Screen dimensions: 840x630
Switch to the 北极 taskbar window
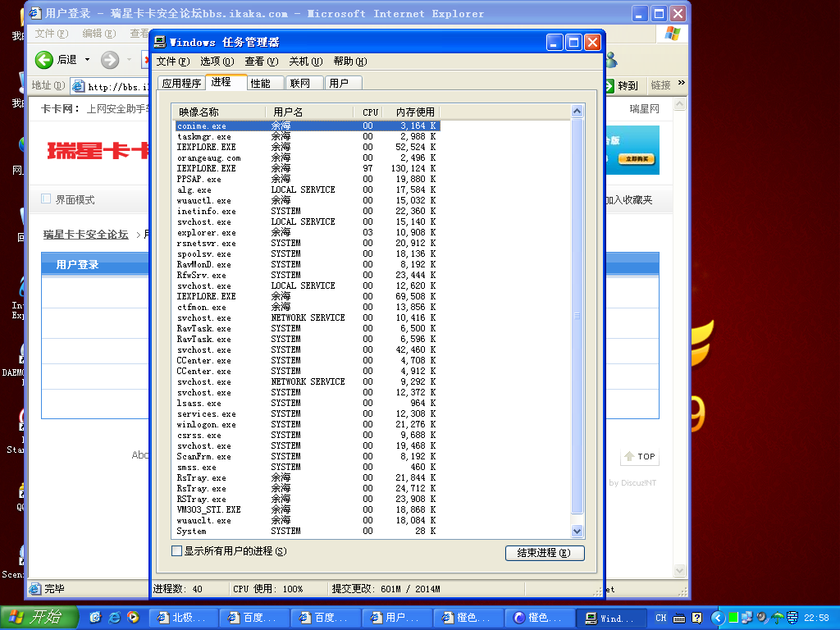[x=183, y=618]
